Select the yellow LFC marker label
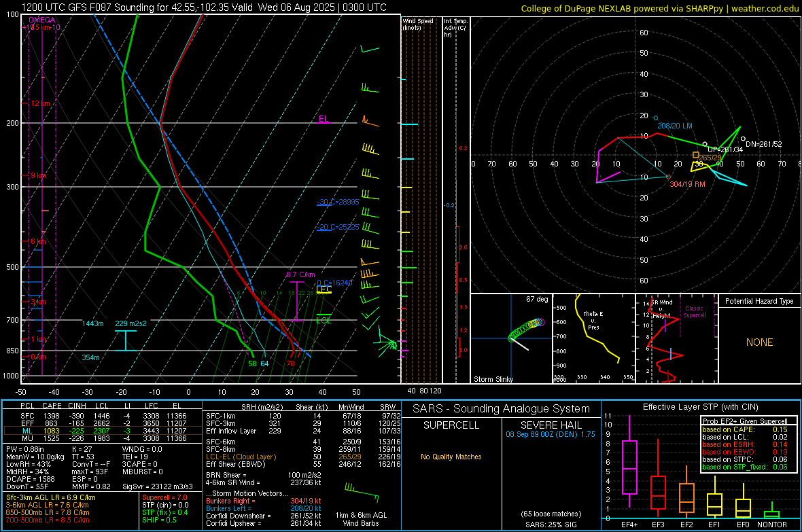 [324, 289]
